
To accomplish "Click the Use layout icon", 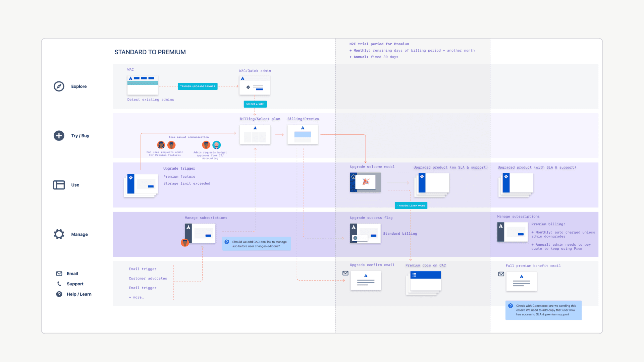I will (x=59, y=185).
